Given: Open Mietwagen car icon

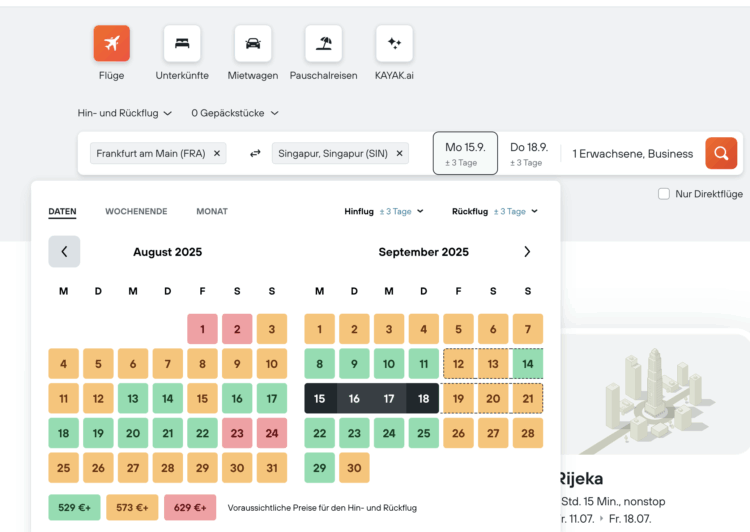Looking at the screenshot, I should 253,44.
